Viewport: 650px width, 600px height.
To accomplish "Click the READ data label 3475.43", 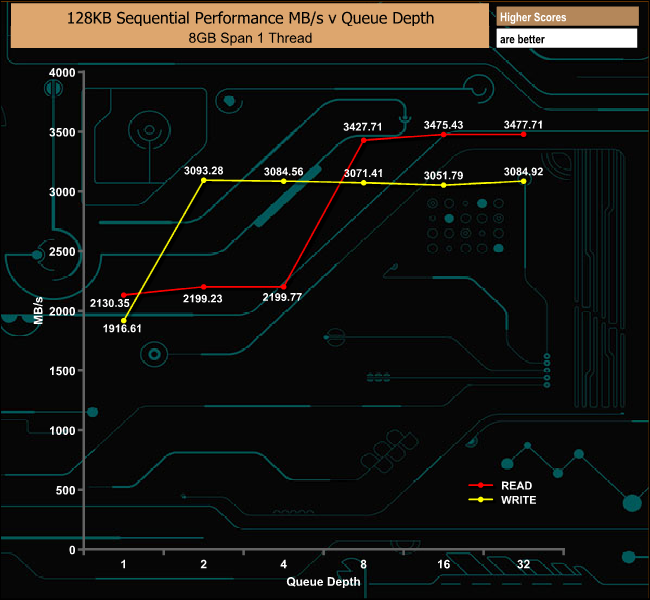I will tap(443, 125).
